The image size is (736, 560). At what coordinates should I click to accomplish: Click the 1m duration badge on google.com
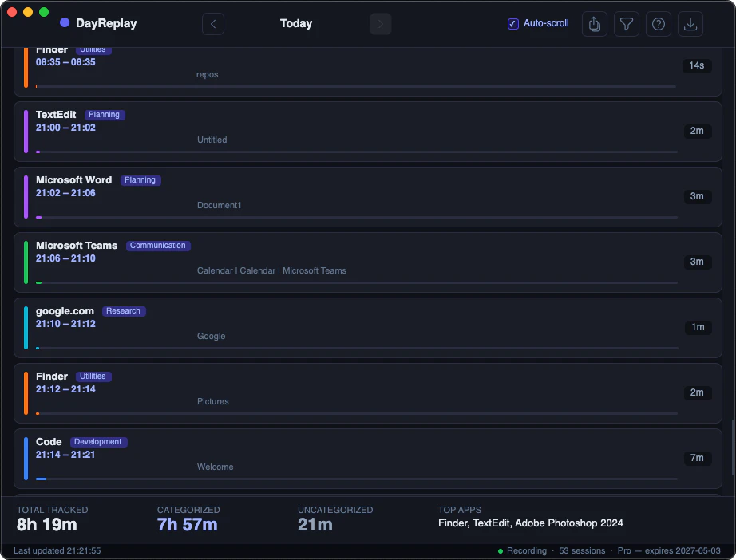pos(698,327)
